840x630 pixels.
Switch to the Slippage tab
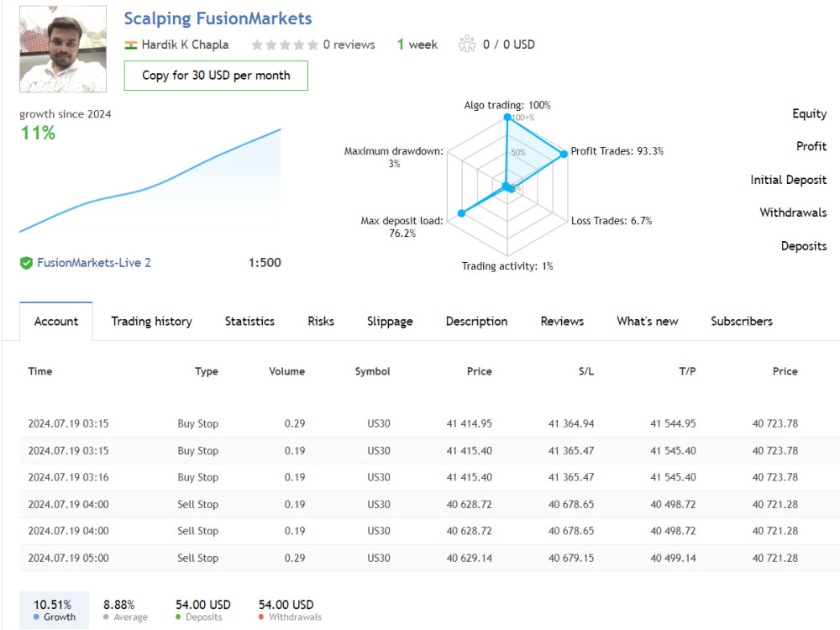click(x=390, y=322)
